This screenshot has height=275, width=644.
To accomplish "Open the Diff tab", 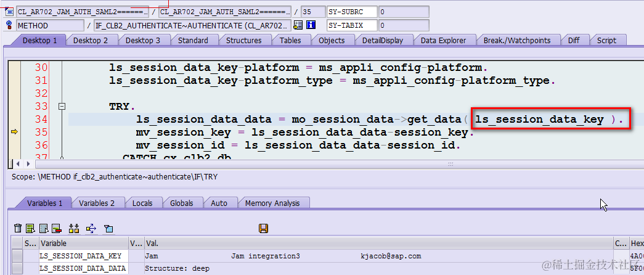I will coord(574,40).
